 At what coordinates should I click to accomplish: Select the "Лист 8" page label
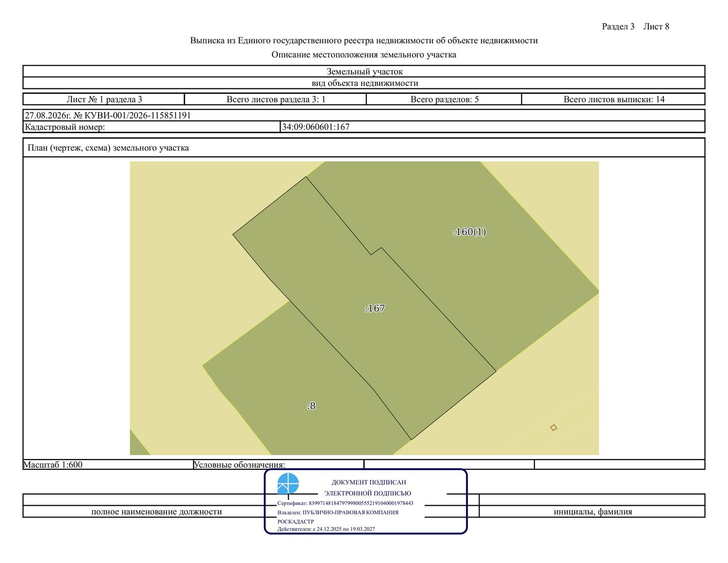(656, 26)
